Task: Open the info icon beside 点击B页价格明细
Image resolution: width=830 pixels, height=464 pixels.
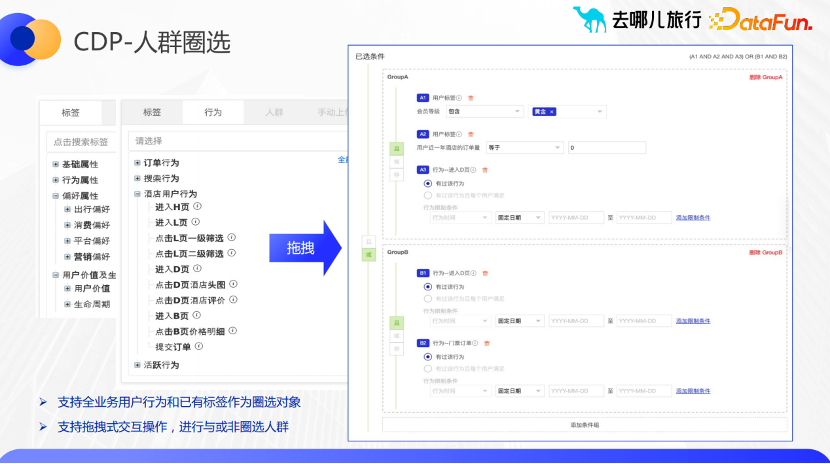Action: (232, 331)
